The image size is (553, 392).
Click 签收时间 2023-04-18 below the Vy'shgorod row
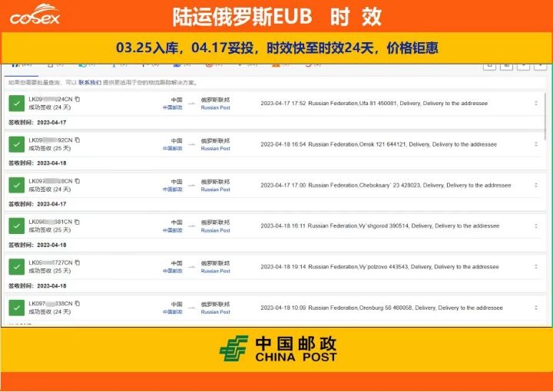click(38, 245)
